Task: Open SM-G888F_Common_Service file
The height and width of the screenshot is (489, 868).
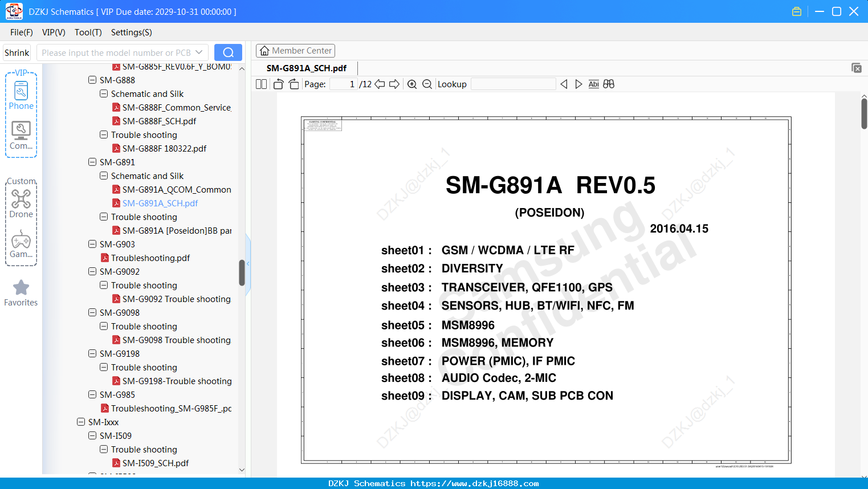Action: pos(172,107)
